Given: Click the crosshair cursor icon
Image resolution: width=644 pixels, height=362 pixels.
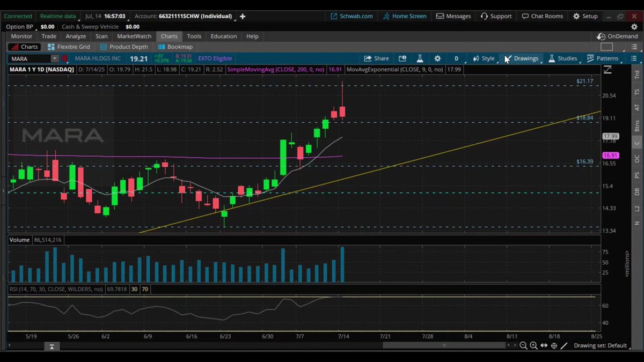Looking at the screenshot, I should [554, 346].
